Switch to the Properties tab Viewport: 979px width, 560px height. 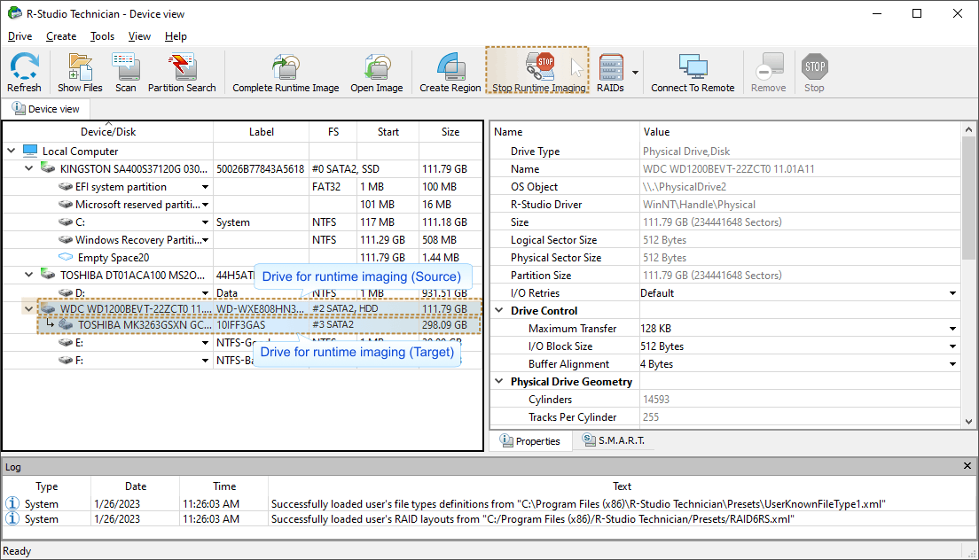click(530, 441)
